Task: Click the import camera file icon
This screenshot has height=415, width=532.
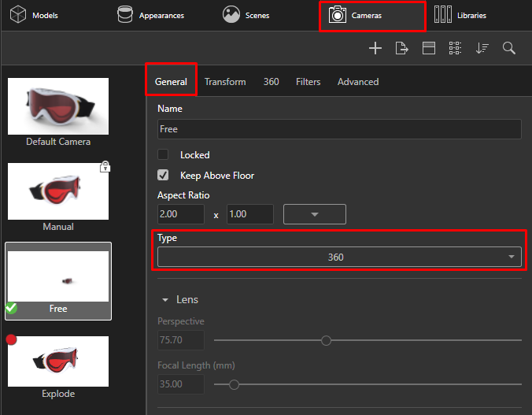Action: click(402, 49)
